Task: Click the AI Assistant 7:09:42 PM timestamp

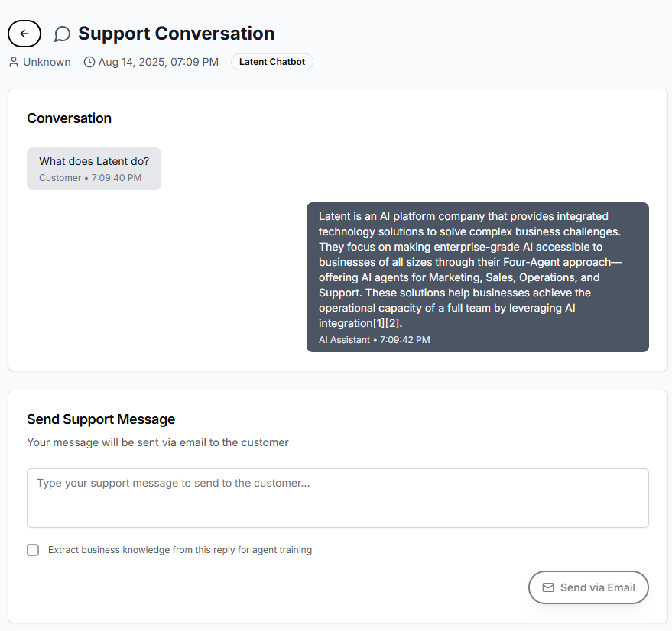Action: (374, 340)
